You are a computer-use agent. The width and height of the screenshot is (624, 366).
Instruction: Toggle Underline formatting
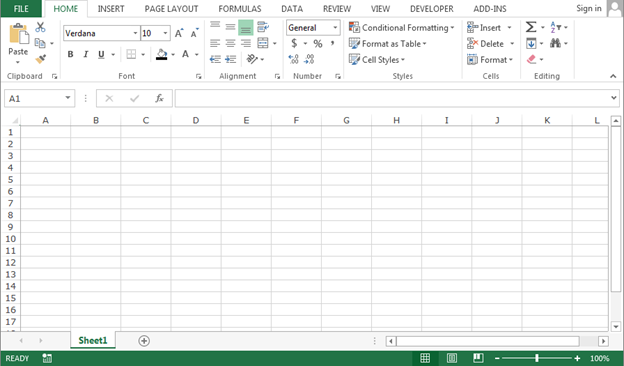[101, 54]
